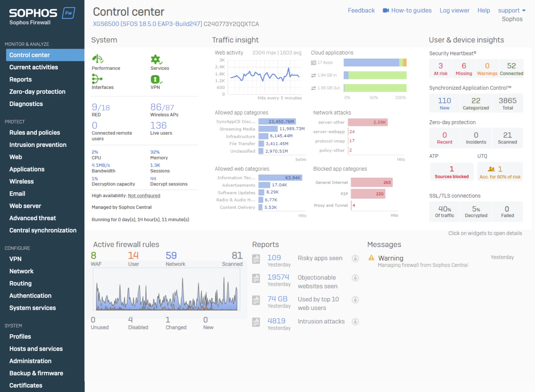Click the Active firewall rules traffic graph
This screenshot has height=392, width=535.
tap(167, 290)
